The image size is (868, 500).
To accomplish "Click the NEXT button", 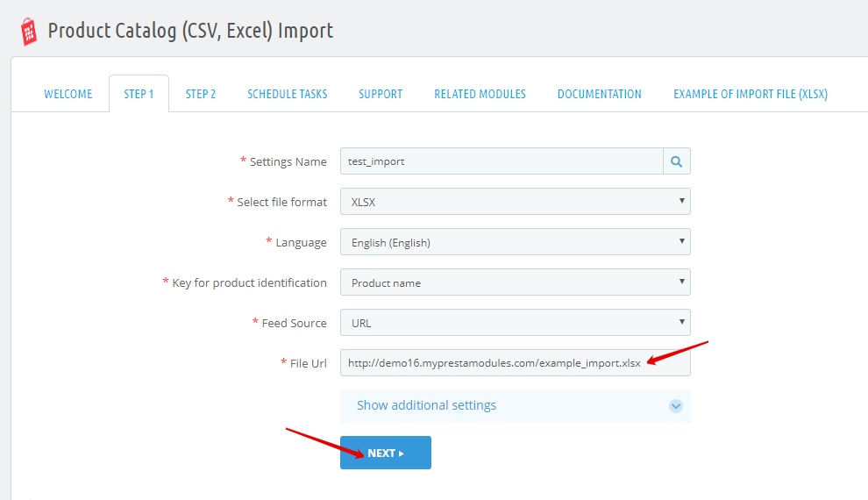I will 386,453.
